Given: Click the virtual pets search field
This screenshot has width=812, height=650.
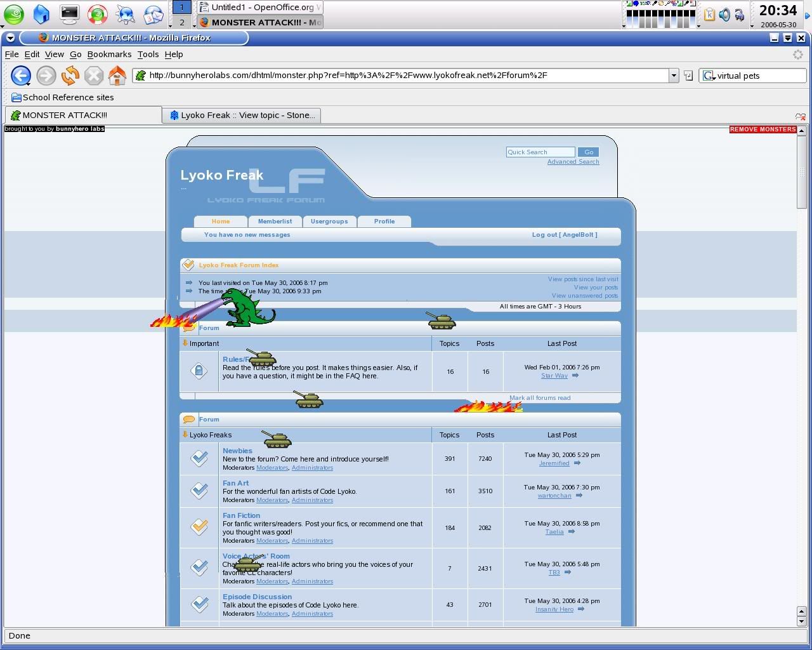Looking at the screenshot, I should 754,76.
